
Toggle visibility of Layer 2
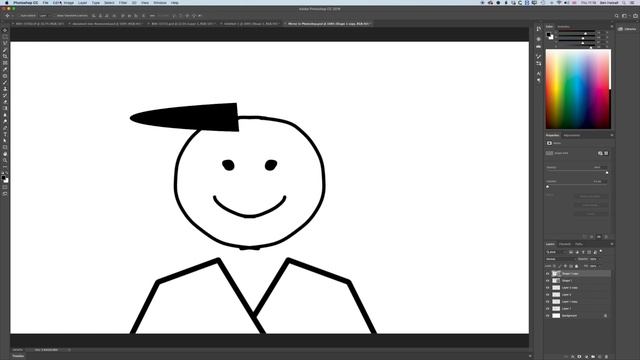pyautogui.click(x=548, y=295)
